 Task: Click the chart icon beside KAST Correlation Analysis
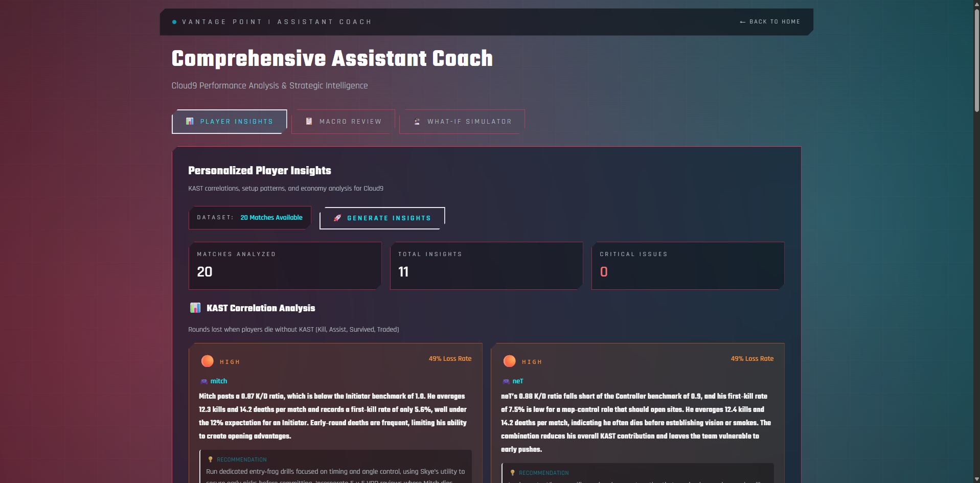[195, 308]
